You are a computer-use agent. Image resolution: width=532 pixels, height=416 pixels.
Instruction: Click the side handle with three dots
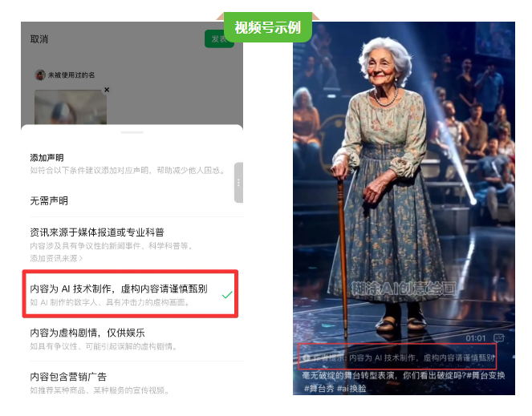(238, 183)
